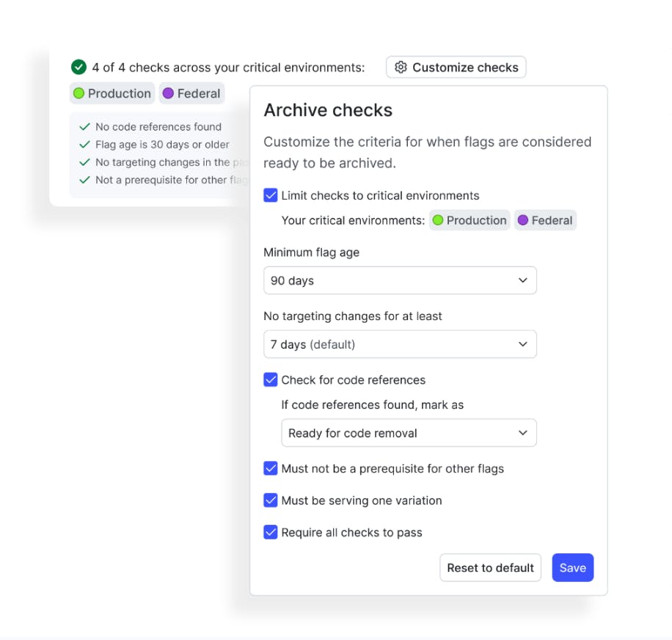
Task: Save the archive check settings
Action: (x=572, y=567)
